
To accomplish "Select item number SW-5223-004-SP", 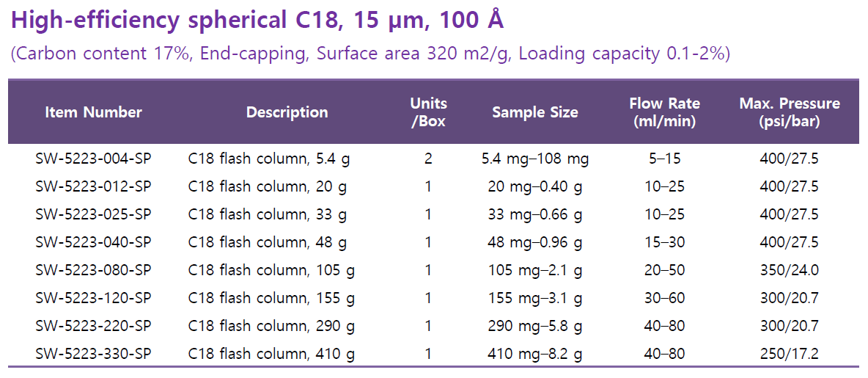I will [x=93, y=159].
